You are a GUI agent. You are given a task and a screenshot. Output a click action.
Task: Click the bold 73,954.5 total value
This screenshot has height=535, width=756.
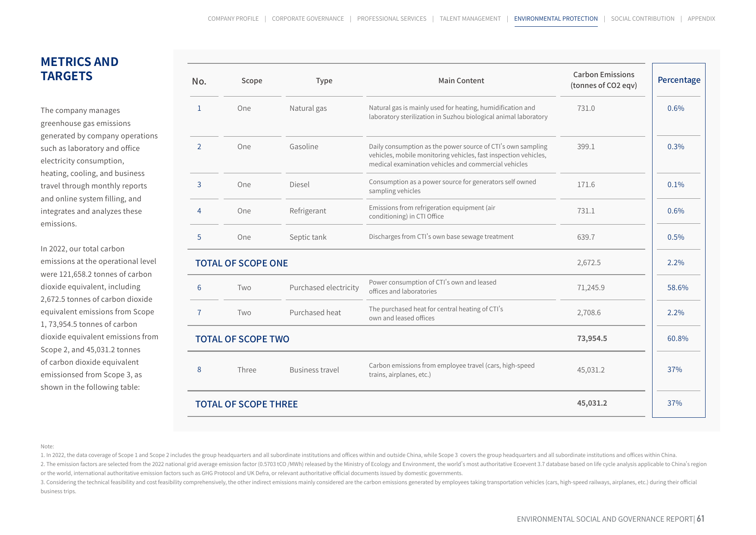point(592,338)
